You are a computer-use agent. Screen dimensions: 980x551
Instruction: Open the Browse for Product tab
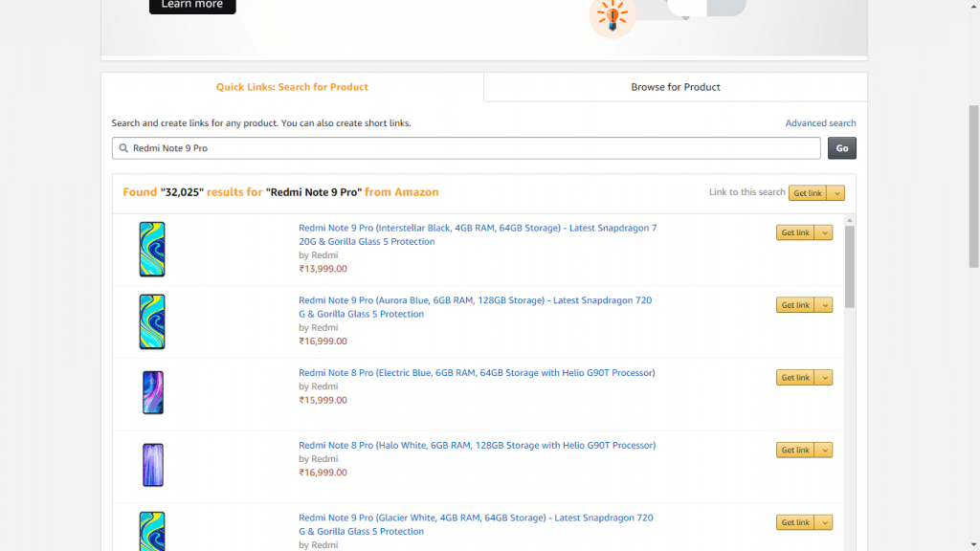[x=676, y=87]
